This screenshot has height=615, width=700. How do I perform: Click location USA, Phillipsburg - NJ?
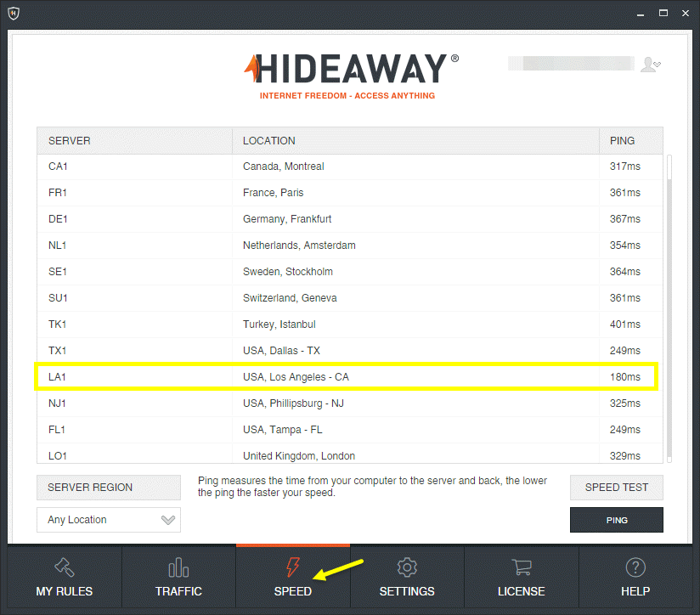point(293,403)
